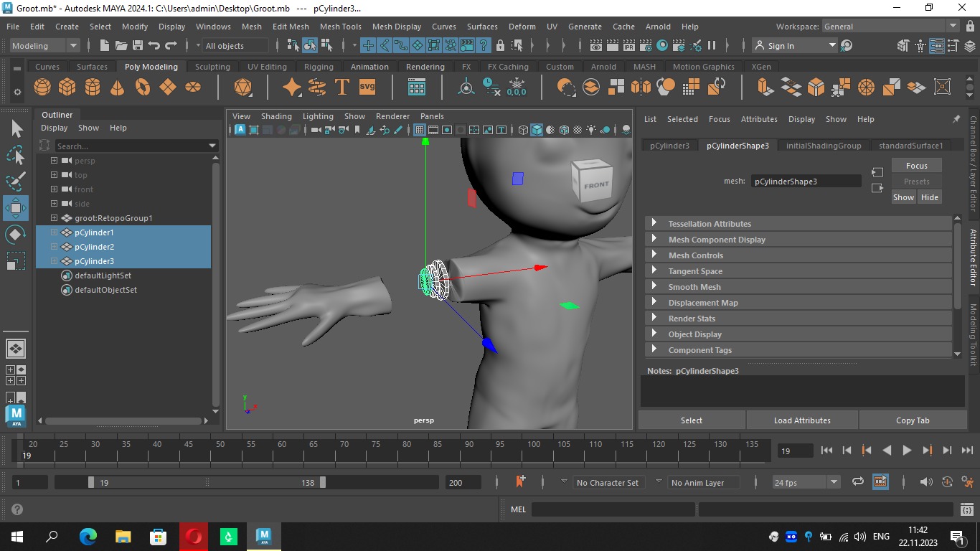Toggle cached playback button
Image resolution: width=980 pixels, height=551 pixels.
point(880,482)
